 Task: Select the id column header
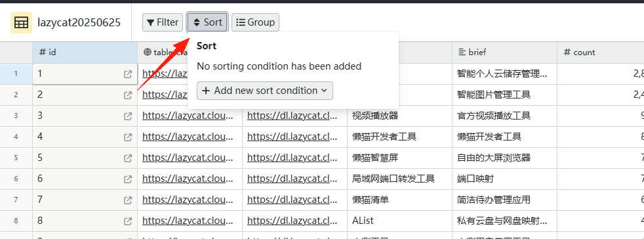click(x=85, y=53)
